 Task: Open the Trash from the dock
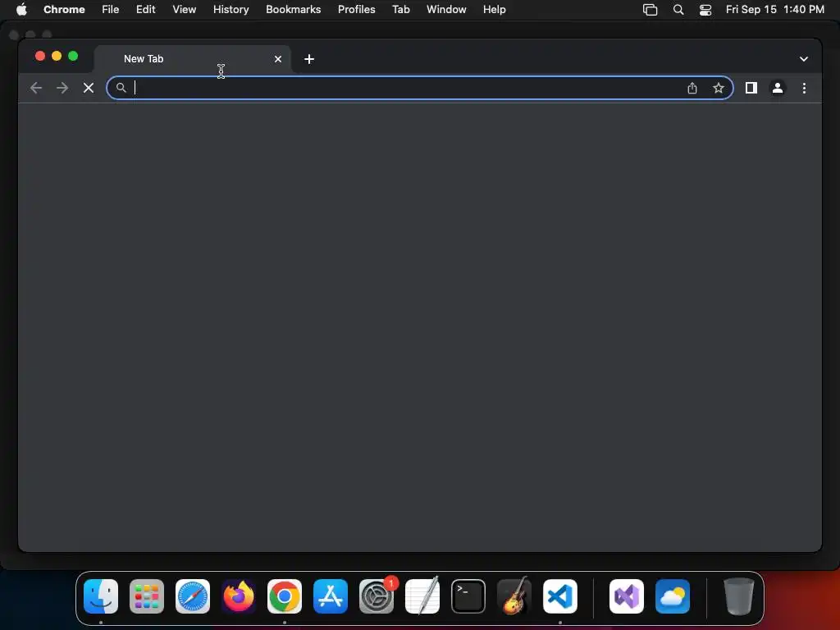[x=739, y=596]
